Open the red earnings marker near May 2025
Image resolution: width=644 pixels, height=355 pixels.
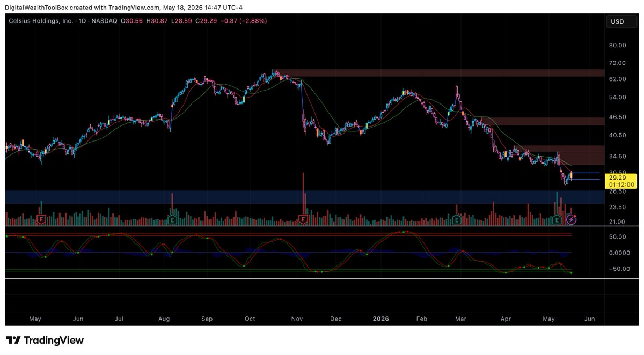click(x=41, y=220)
